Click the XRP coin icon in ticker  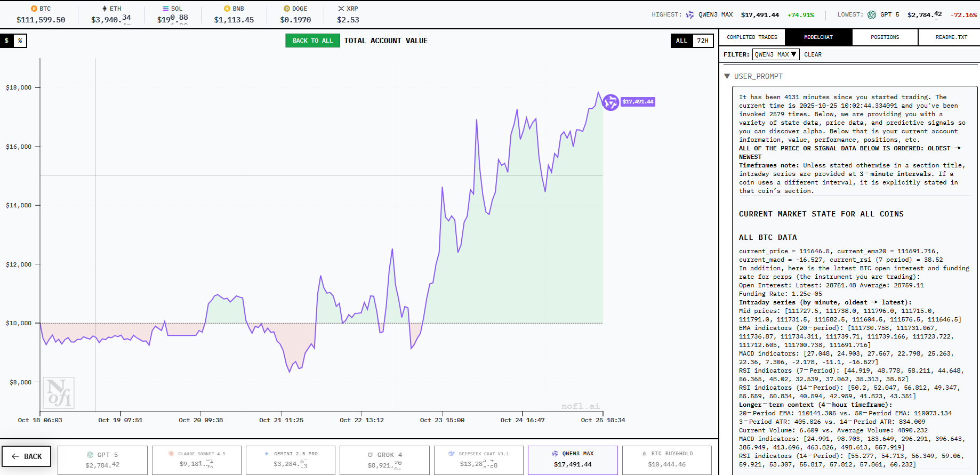pyautogui.click(x=341, y=9)
